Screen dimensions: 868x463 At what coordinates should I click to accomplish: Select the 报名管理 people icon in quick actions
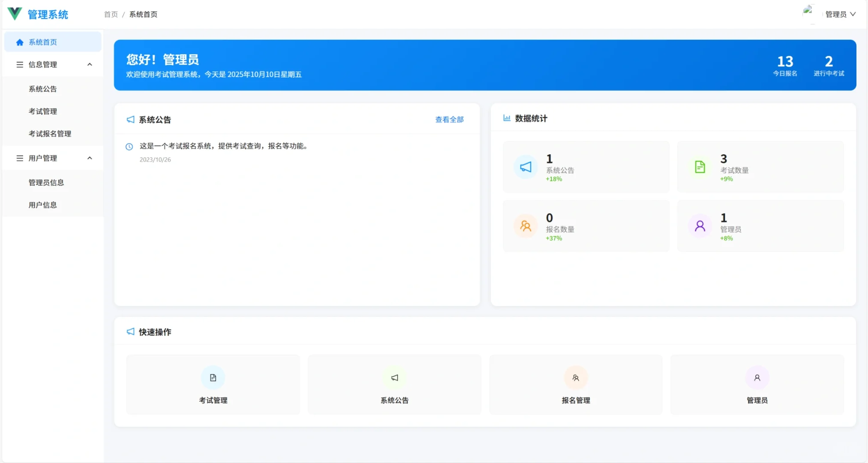[x=575, y=378]
